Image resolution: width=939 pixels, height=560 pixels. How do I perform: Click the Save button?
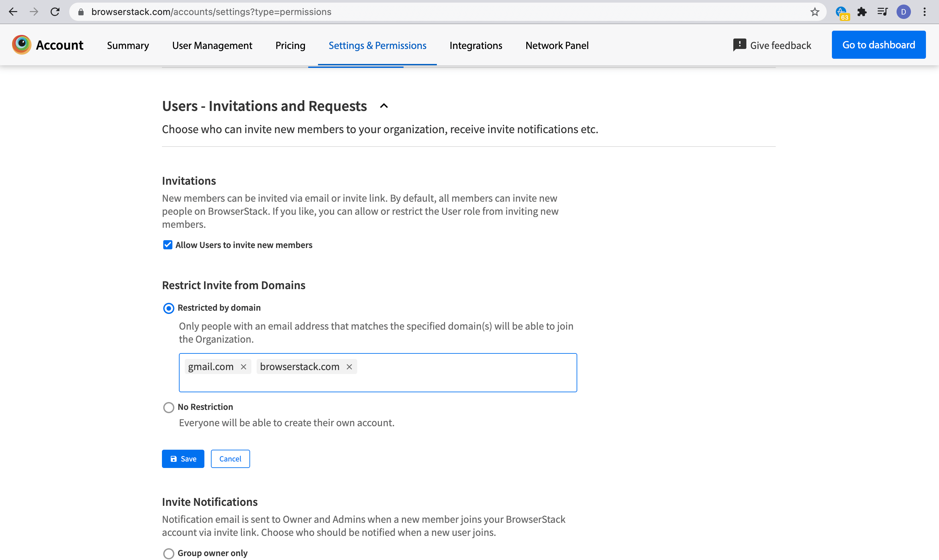pyautogui.click(x=183, y=459)
